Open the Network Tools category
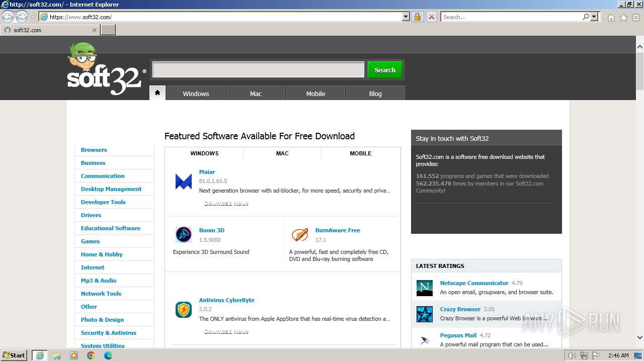This screenshot has width=644, height=362. [101, 294]
